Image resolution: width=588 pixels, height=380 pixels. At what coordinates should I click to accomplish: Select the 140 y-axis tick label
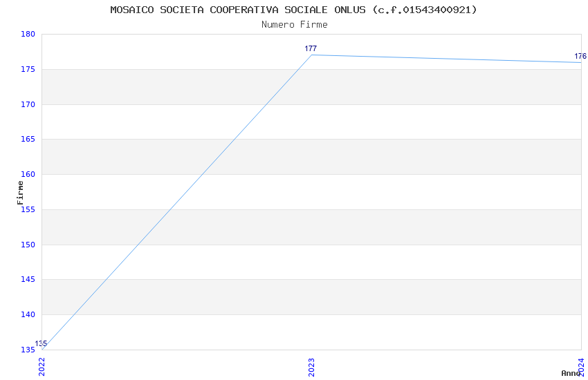[x=28, y=315]
